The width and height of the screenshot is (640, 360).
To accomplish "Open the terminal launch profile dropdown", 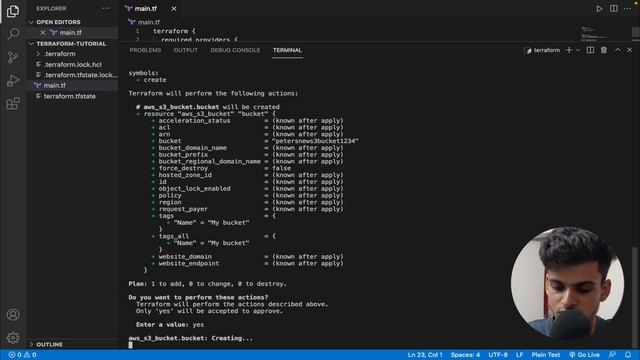I will (x=578, y=50).
